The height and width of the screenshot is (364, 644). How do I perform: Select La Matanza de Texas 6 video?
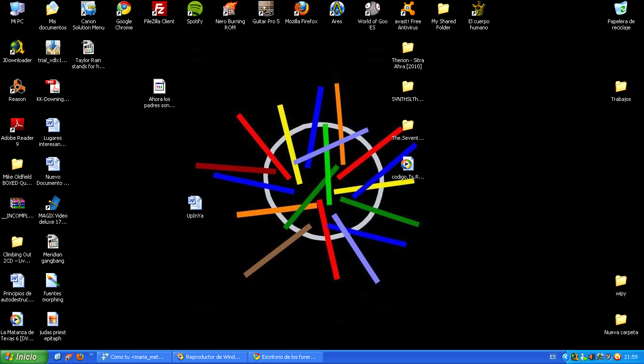point(18,327)
